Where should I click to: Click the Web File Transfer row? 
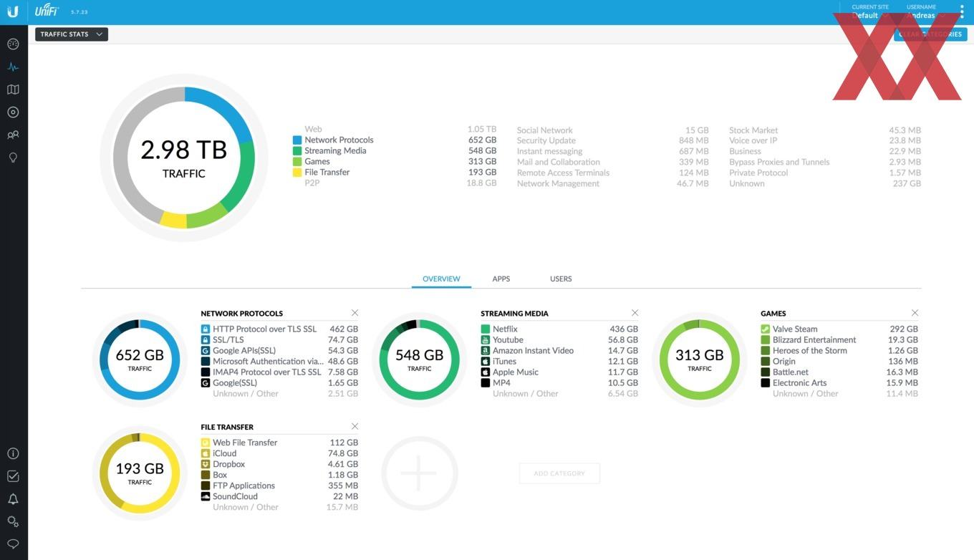(x=279, y=443)
